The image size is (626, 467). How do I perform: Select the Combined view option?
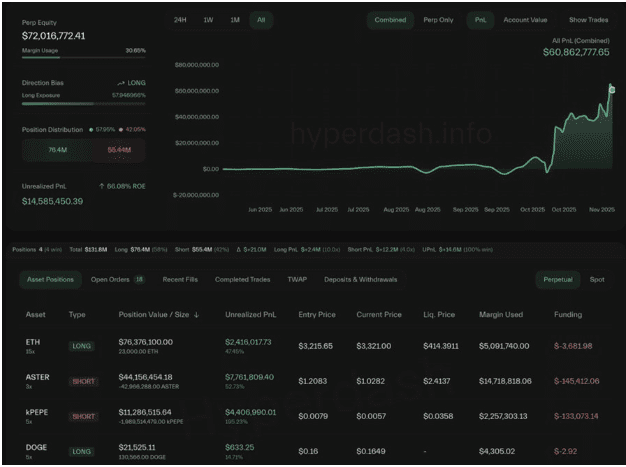pos(390,20)
